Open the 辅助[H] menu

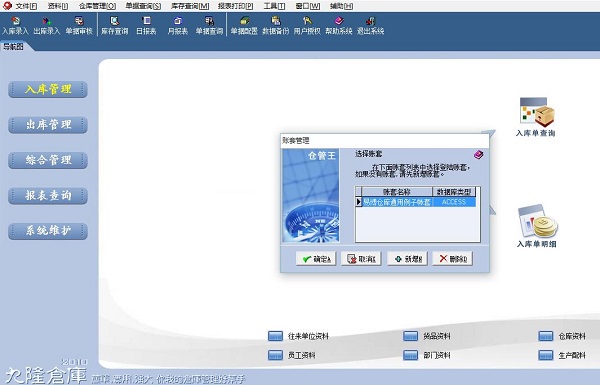(341, 6)
